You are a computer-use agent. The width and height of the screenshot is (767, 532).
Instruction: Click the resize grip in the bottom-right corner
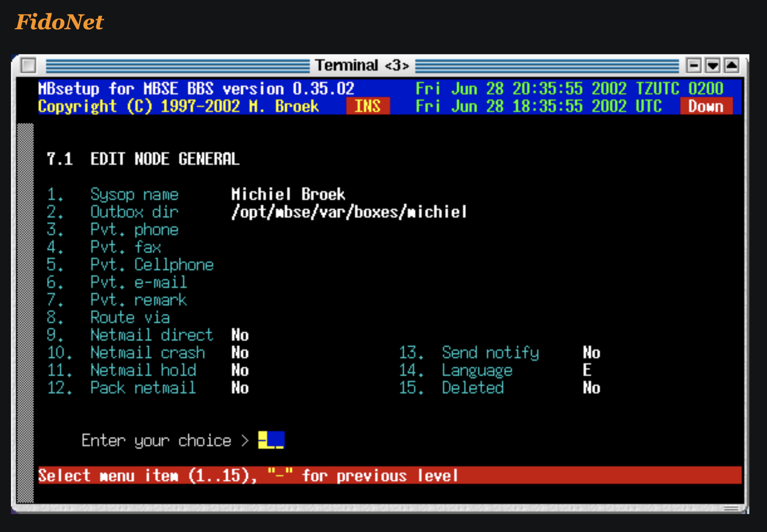coord(731,508)
